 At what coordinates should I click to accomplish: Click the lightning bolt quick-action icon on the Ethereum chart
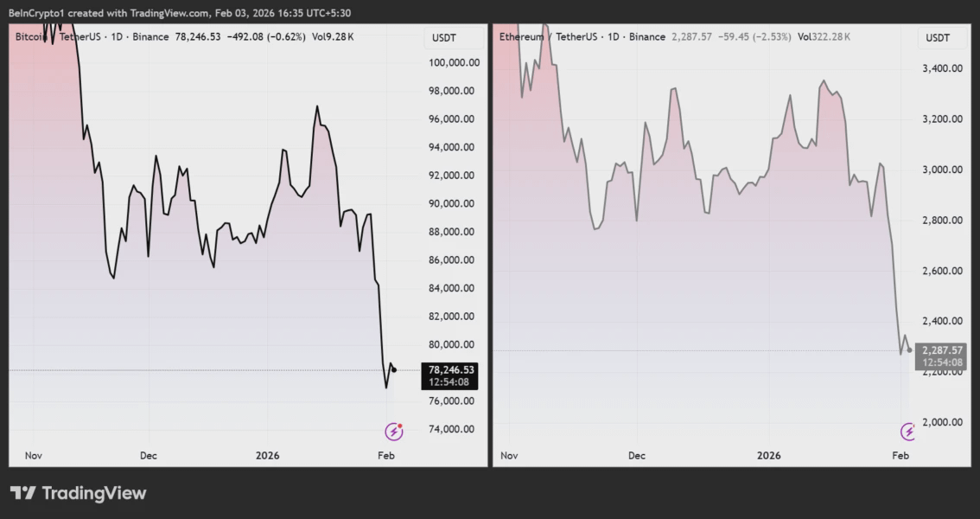pos(909,429)
